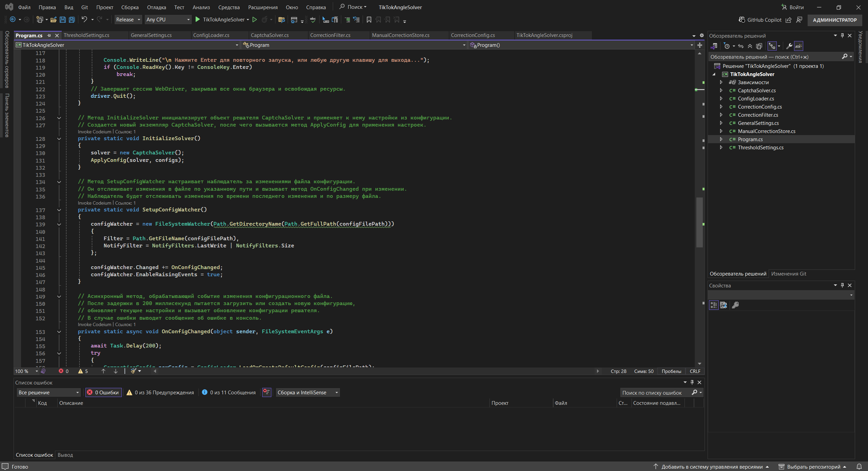Click the bookmark icon in the toolbar
This screenshot has width=868, height=471.
pyautogui.click(x=369, y=20)
